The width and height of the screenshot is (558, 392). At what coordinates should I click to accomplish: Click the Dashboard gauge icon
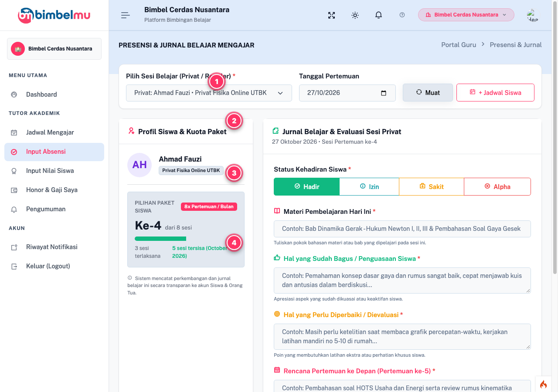(x=14, y=95)
